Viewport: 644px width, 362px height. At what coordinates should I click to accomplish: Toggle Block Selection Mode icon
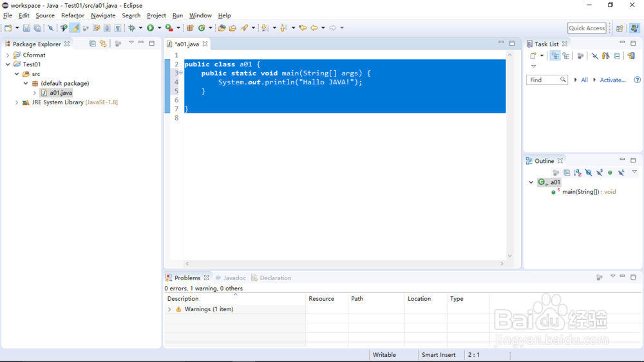[107, 28]
